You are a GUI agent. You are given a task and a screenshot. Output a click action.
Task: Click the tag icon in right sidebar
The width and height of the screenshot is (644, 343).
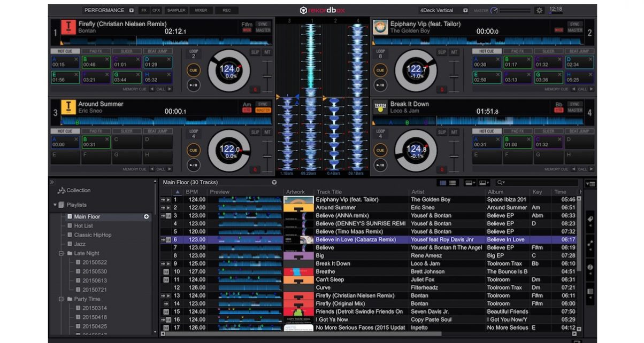pos(590,220)
